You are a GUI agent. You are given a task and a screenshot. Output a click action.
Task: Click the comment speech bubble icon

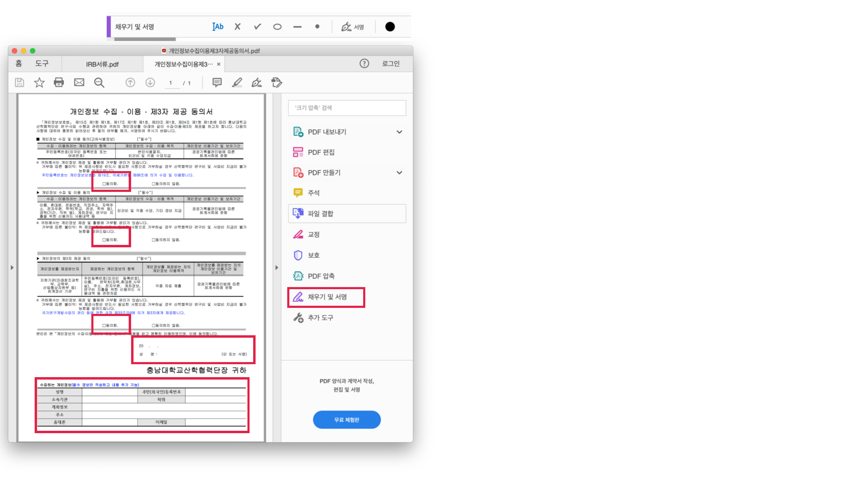point(217,83)
